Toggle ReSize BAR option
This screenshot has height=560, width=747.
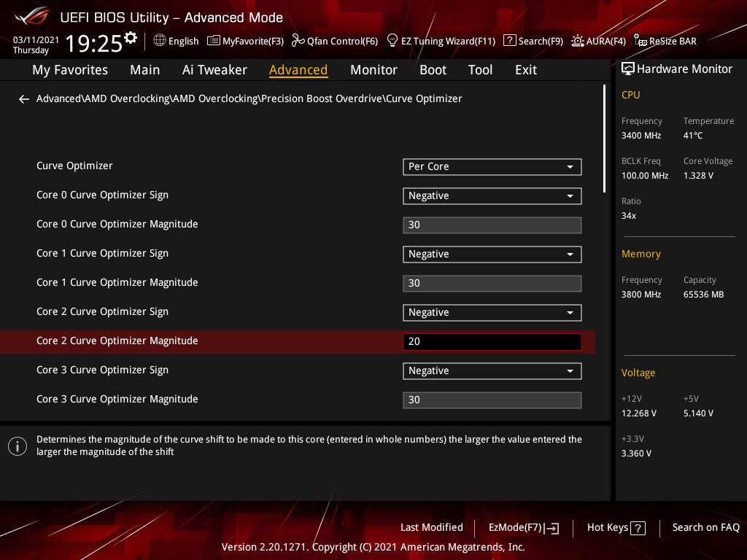tap(665, 41)
